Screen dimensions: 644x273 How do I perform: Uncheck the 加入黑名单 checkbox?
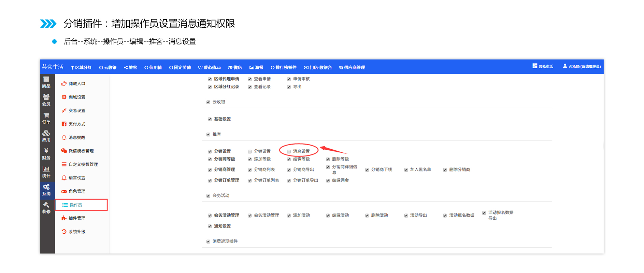click(x=406, y=170)
